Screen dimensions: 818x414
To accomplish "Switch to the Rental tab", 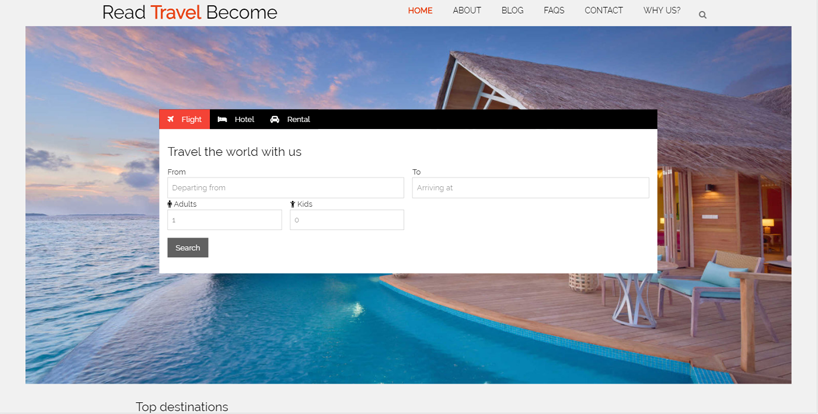I will [290, 119].
